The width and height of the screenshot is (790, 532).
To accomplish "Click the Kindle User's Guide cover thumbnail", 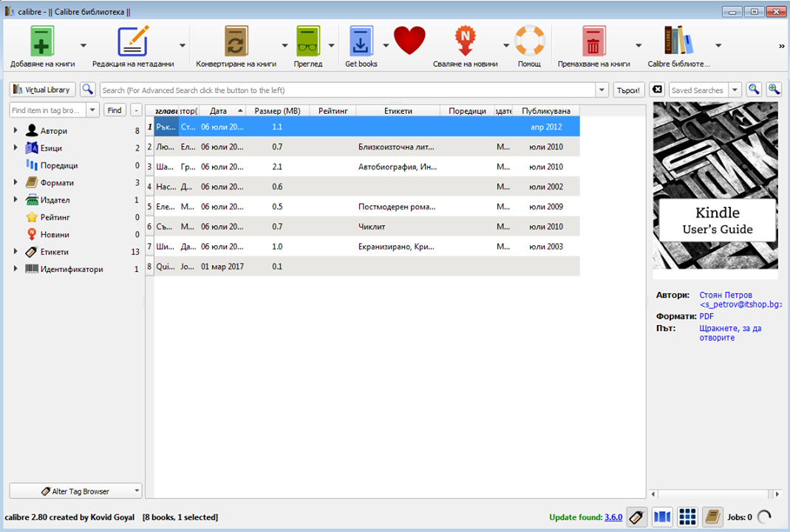I will 715,186.
